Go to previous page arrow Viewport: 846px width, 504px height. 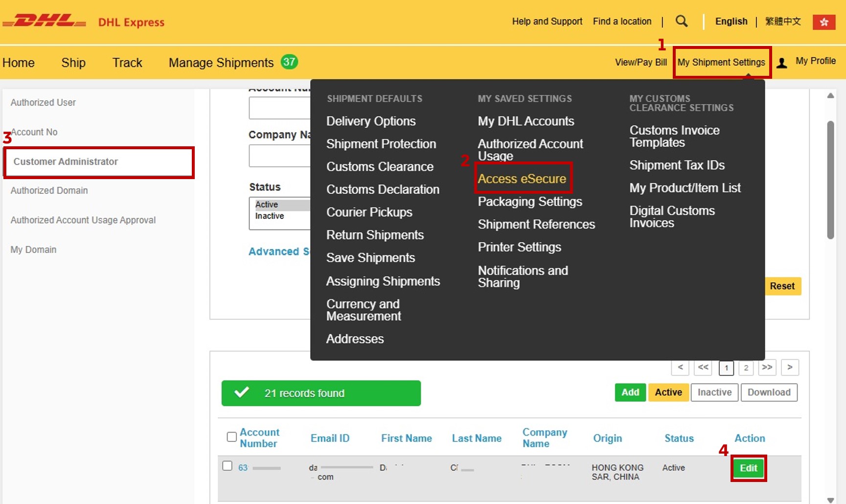[x=680, y=367]
